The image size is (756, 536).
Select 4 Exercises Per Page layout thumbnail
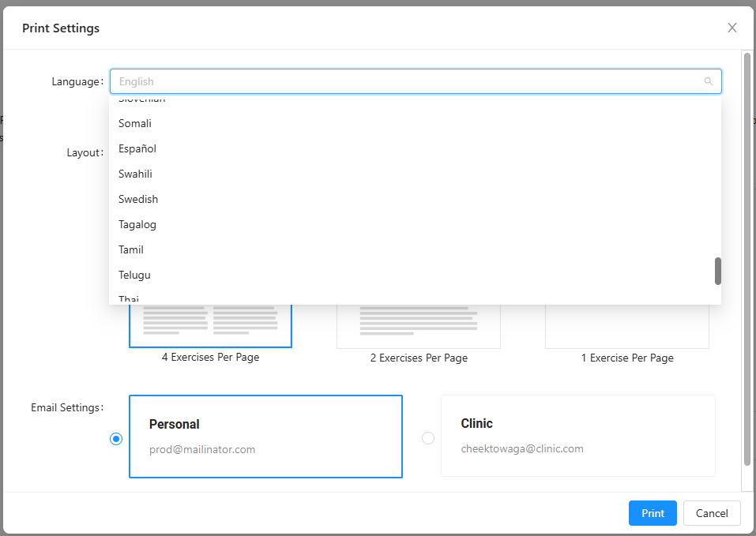point(210,326)
